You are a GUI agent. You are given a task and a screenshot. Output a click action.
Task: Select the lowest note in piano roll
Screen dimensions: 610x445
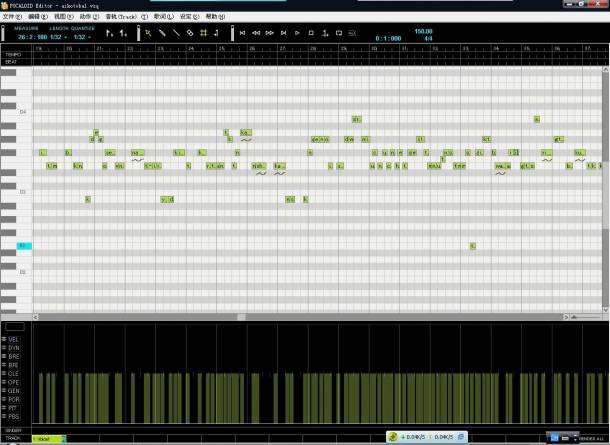pos(473,246)
